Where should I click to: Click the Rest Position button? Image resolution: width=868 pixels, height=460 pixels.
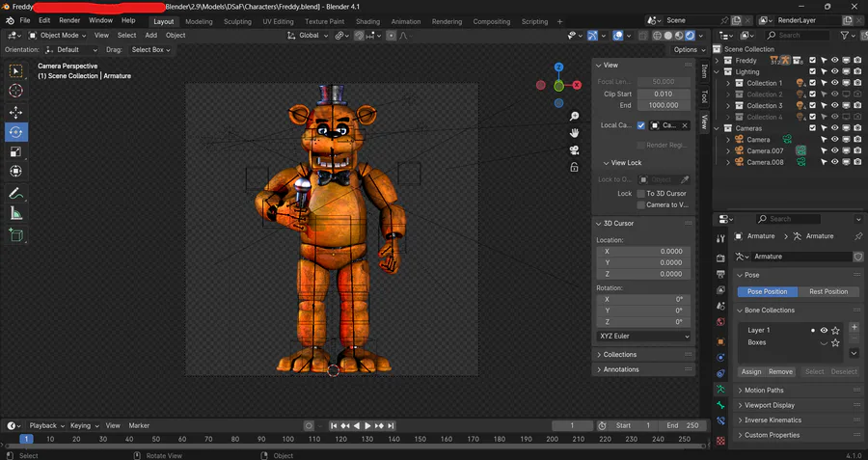[x=827, y=291]
